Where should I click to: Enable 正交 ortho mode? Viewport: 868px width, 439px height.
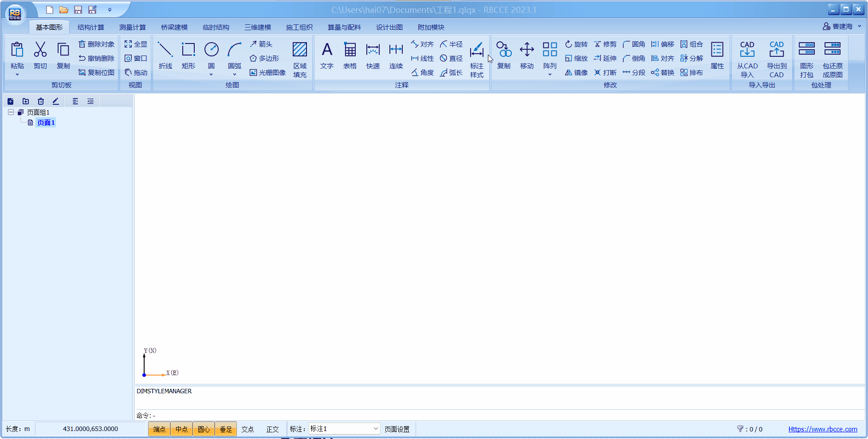(272, 429)
